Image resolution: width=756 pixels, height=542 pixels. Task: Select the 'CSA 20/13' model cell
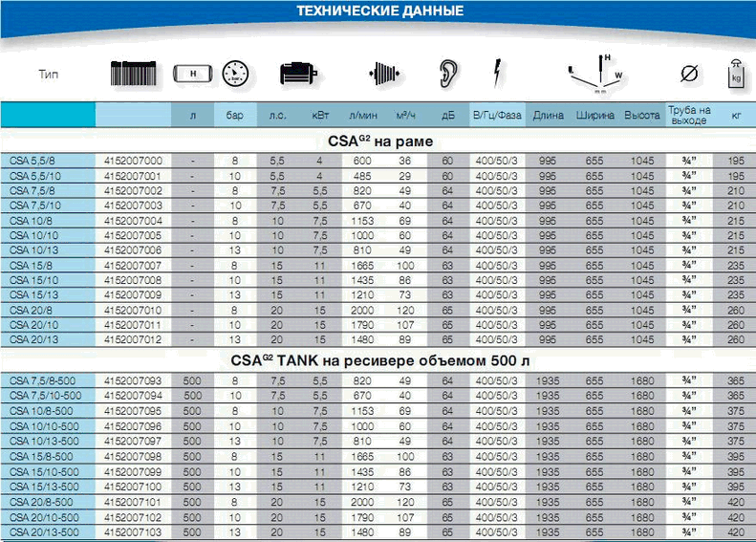click(x=48, y=339)
